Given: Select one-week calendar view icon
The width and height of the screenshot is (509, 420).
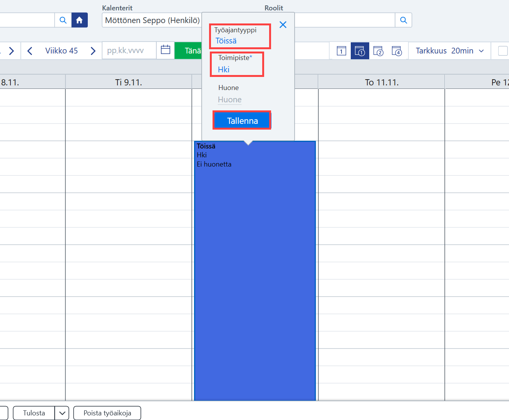Looking at the screenshot, I should tap(360, 51).
